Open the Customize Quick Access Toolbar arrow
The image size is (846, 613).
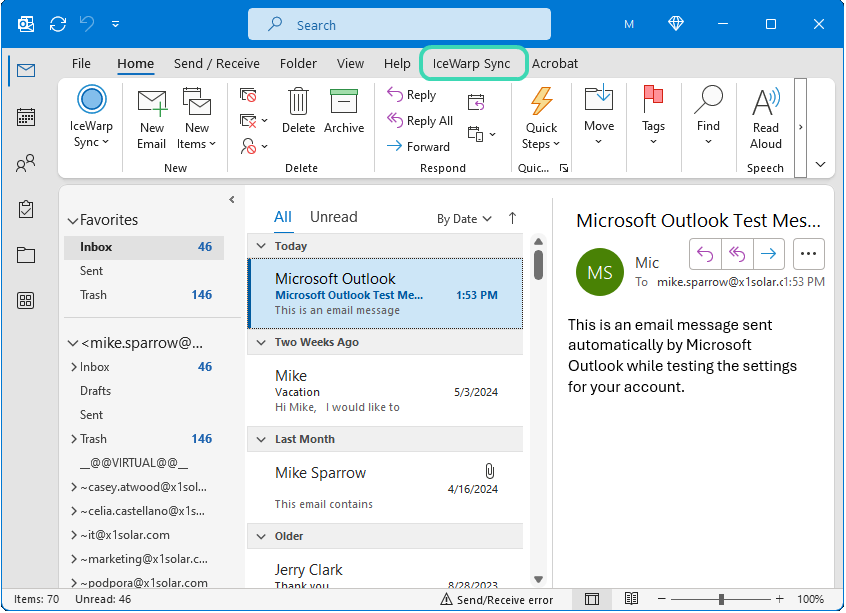pyautogui.click(x=115, y=24)
